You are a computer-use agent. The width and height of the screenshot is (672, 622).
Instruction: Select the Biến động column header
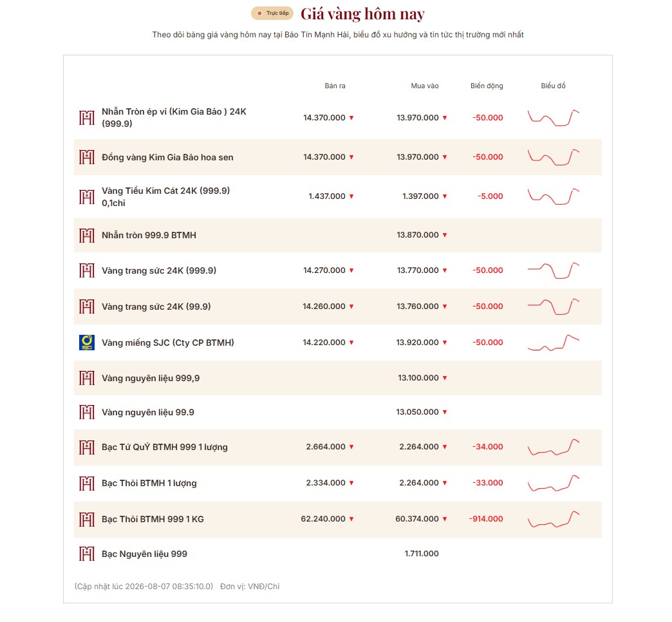487,86
